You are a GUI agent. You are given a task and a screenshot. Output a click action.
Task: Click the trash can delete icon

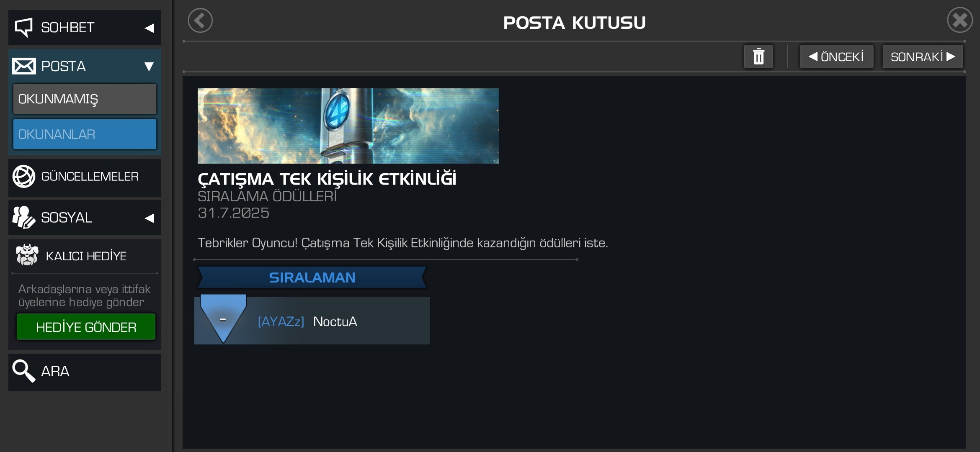coord(758,56)
